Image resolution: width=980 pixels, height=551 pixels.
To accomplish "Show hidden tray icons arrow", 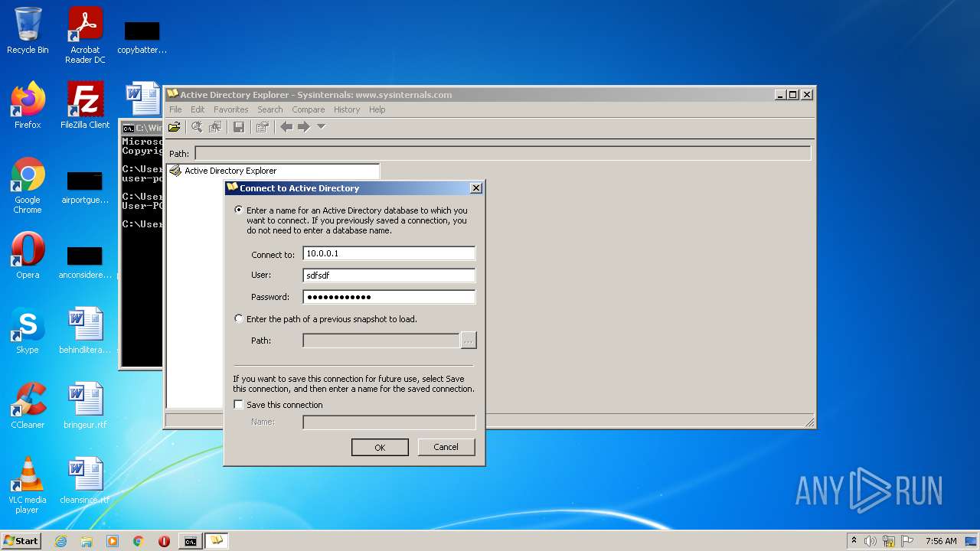I will click(x=854, y=541).
